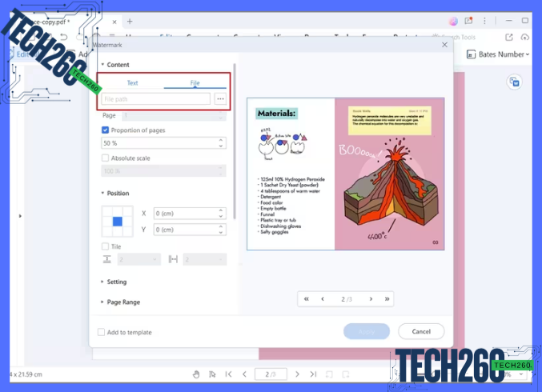The height and width of the screenshot is (392, 542).
Task: Go to first page in preview navigator
Action: (306, 298)
